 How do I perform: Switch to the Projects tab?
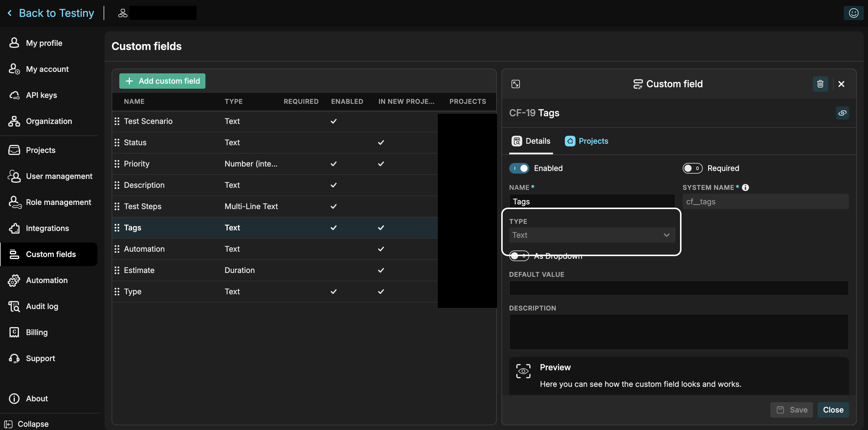[x=586, y=141]
